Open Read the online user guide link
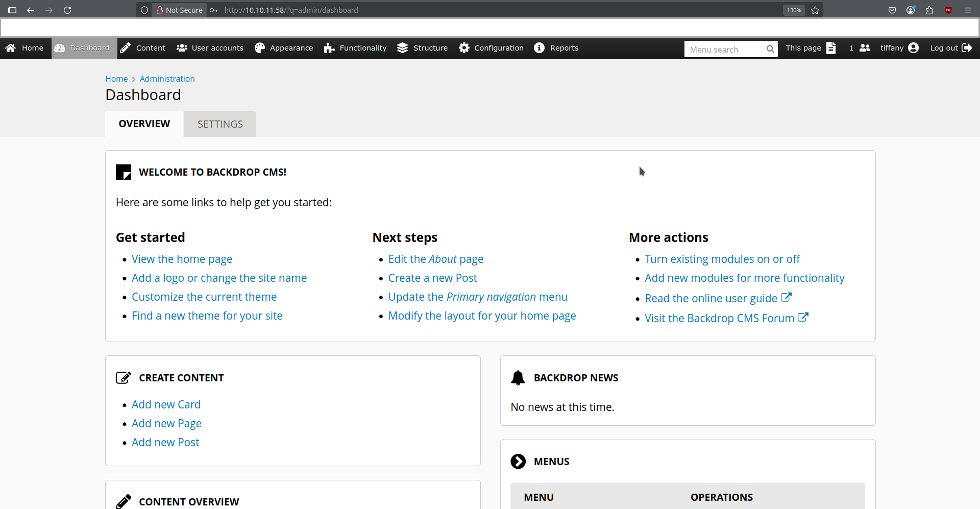The width and height of the screenshot is (980, 509). coord(711,299)
